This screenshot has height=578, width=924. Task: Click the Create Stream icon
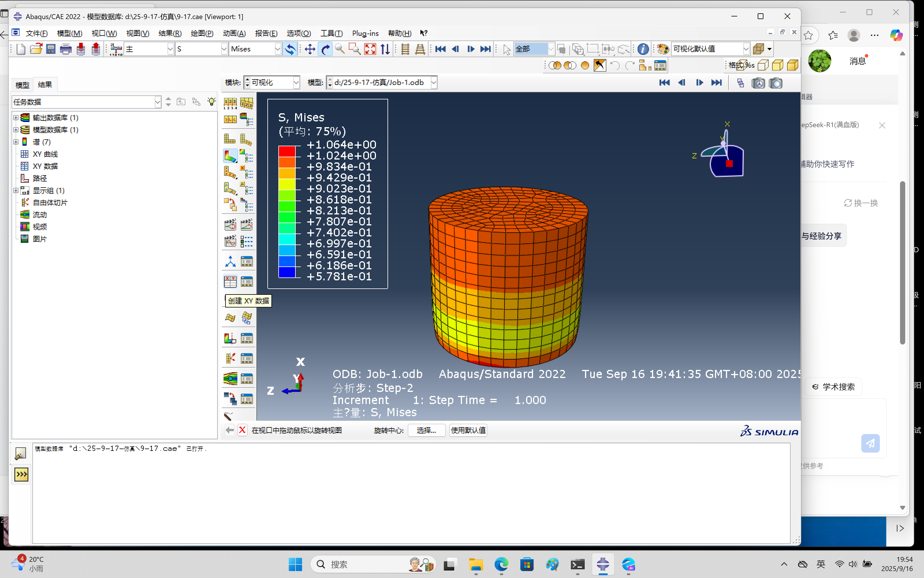(230, 379)
